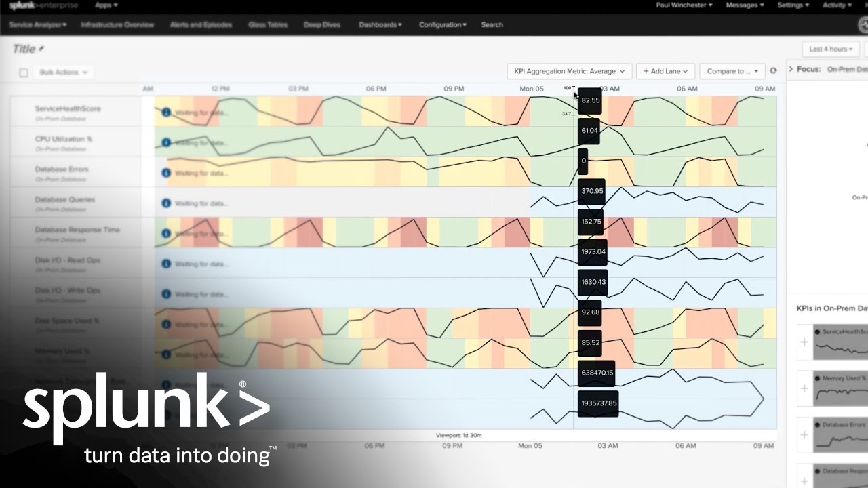Click the IT Service Intelligence app icon
Viewport: 868px width, 488px height.
(863, 25)
